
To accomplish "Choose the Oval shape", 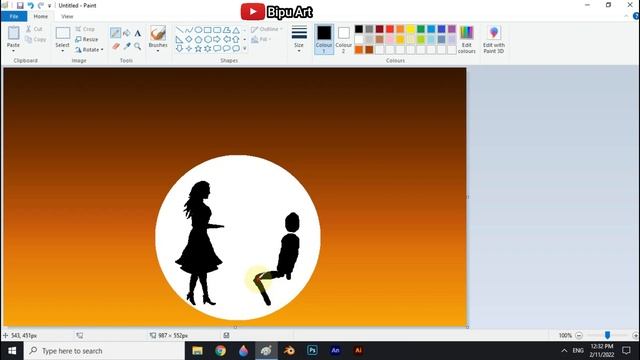I will coord(198,30).
